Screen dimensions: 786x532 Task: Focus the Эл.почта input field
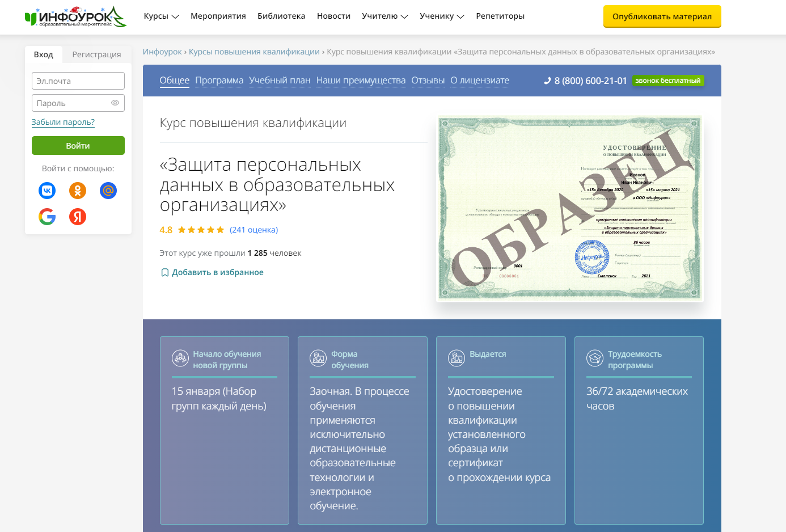tap(78, 81)
